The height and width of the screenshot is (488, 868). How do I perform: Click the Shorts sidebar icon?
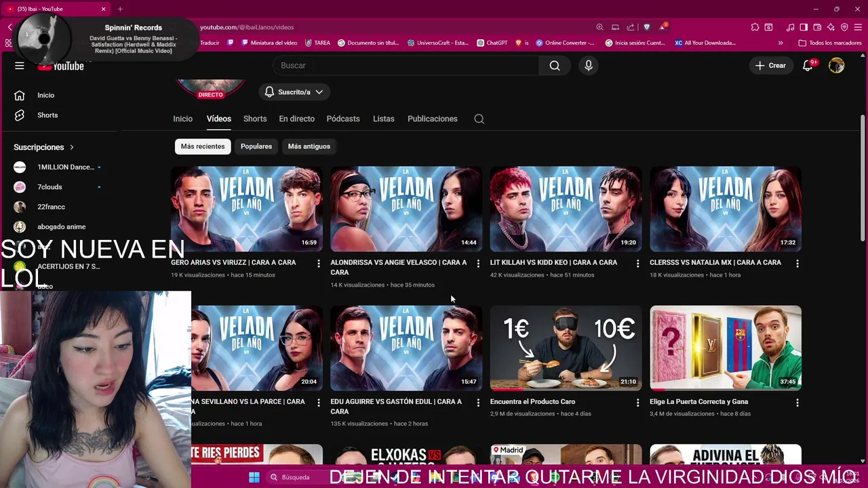click(20, 115)
